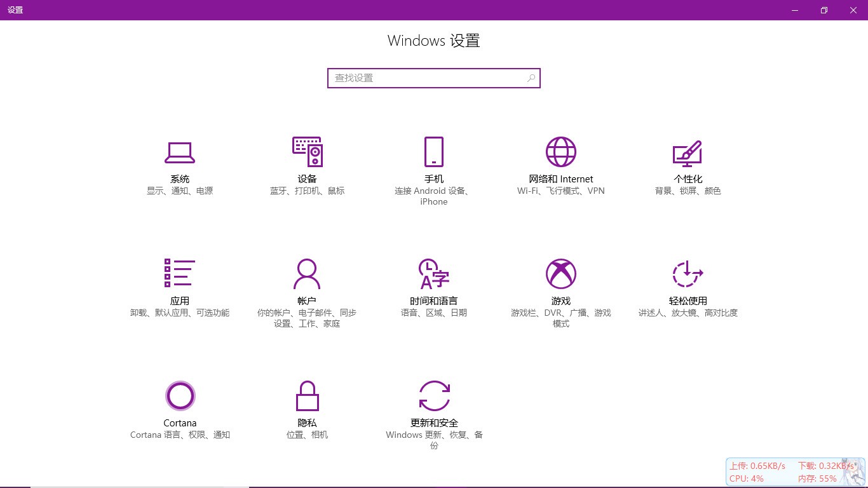Click the 手机 label
Screen dimensions: 868x488
pos(434,179)
